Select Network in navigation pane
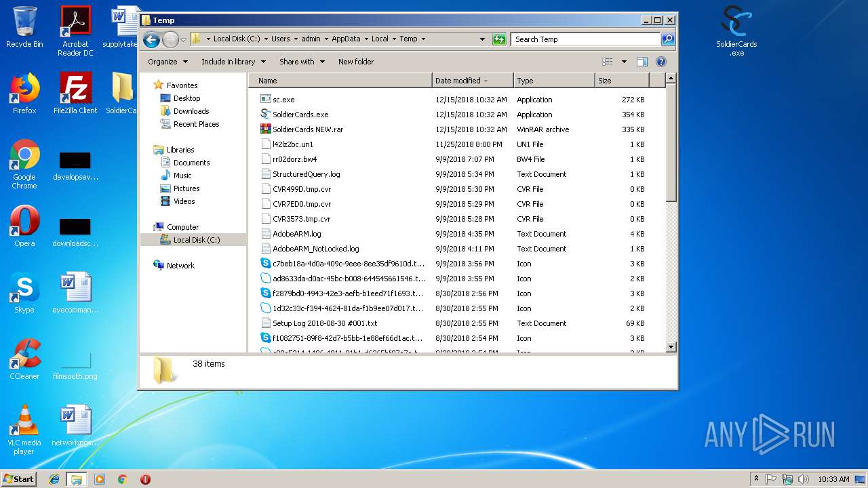Viewport: 868px width, 488px height. (180, 266)
